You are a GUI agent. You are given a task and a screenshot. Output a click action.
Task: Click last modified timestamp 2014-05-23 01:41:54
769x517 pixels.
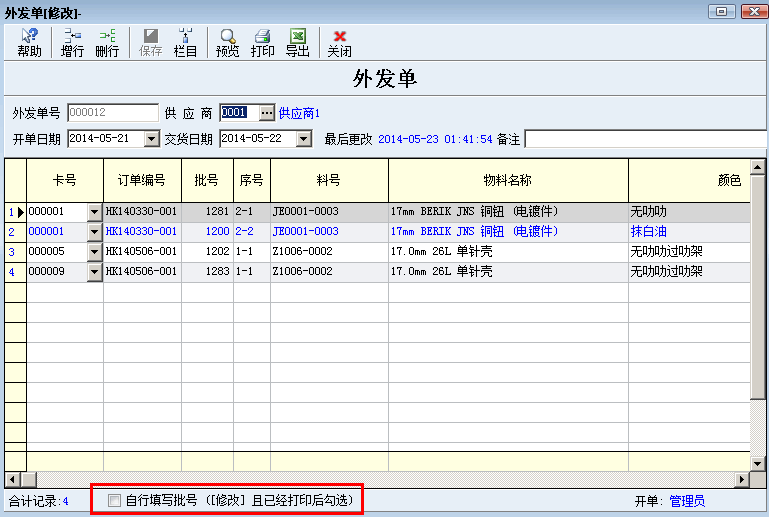point(435,139)
